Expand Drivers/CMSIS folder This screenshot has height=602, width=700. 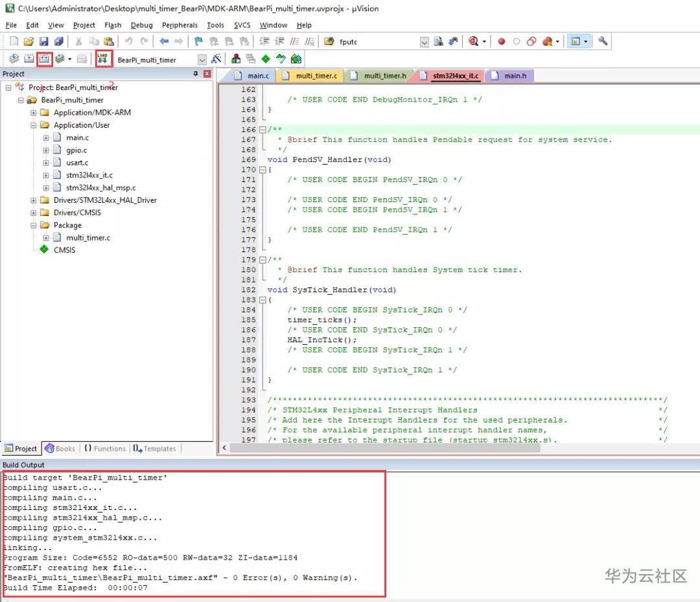point(34,213)
